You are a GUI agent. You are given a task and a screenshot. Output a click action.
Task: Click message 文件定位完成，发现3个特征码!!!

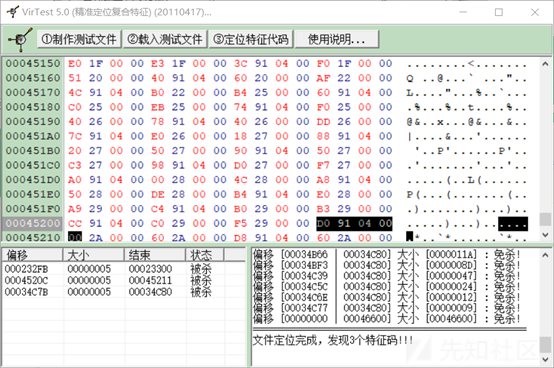(x=333, y=340)
